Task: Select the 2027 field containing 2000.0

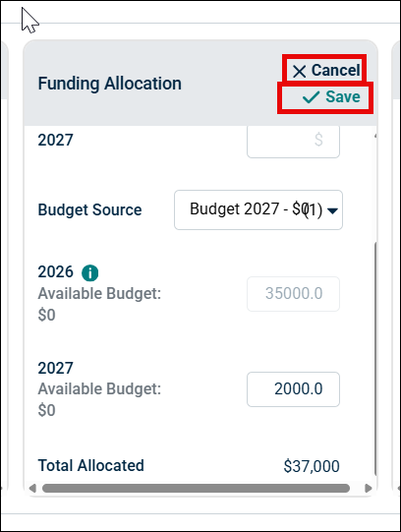Action: (x=293, y=389)
